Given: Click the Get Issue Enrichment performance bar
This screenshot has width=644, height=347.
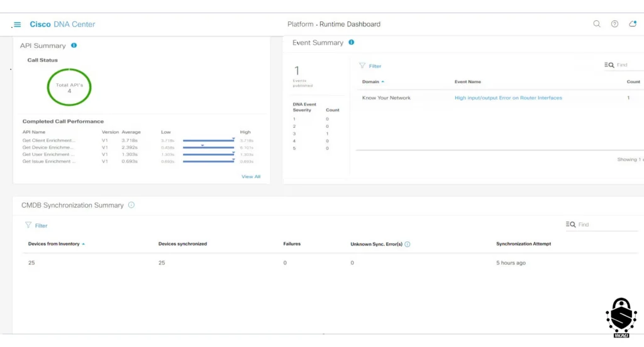Looking at the screenshot, I should click(x=208, y=161).
